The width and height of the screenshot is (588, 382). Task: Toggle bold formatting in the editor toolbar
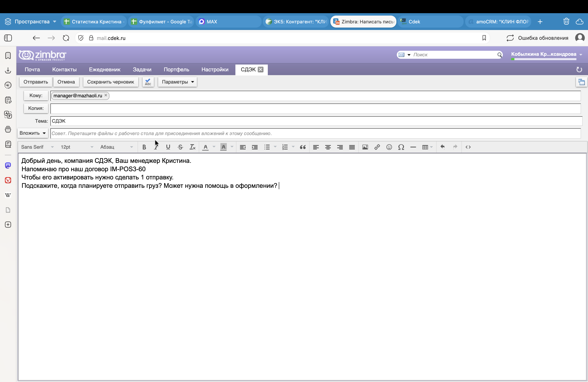click(144, 147)
